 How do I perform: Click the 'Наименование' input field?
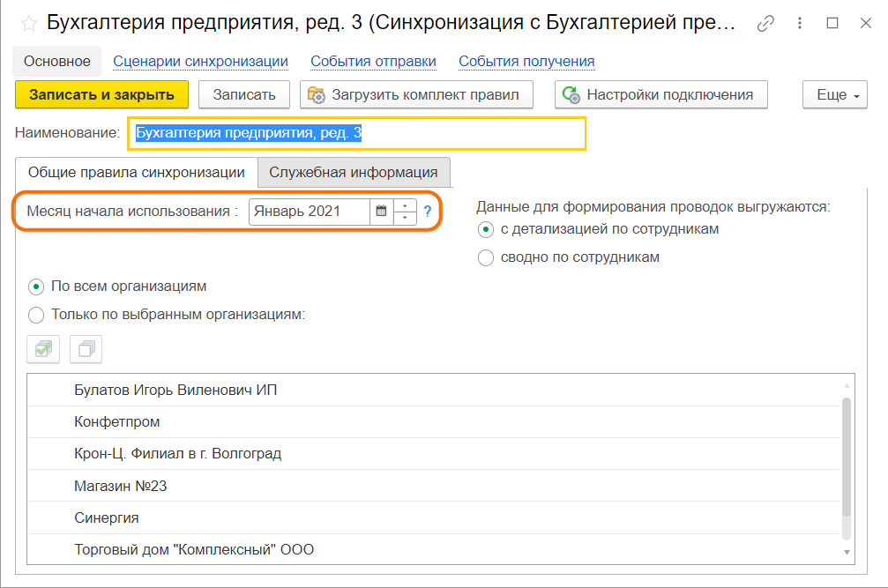[357, 134]
